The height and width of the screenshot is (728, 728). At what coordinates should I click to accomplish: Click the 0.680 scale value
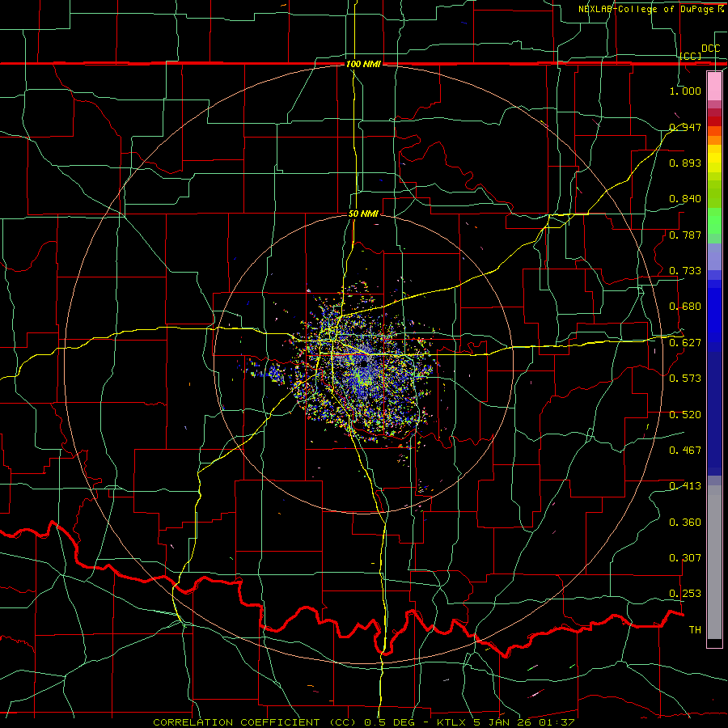point(685,306)
